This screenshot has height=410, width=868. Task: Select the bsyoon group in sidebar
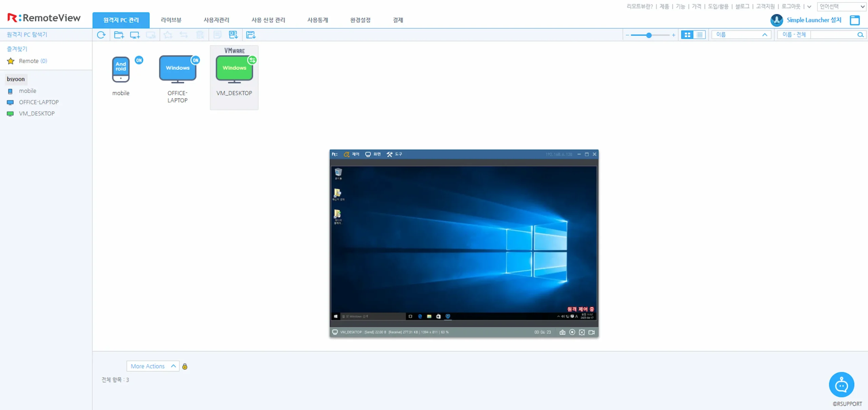16,79
